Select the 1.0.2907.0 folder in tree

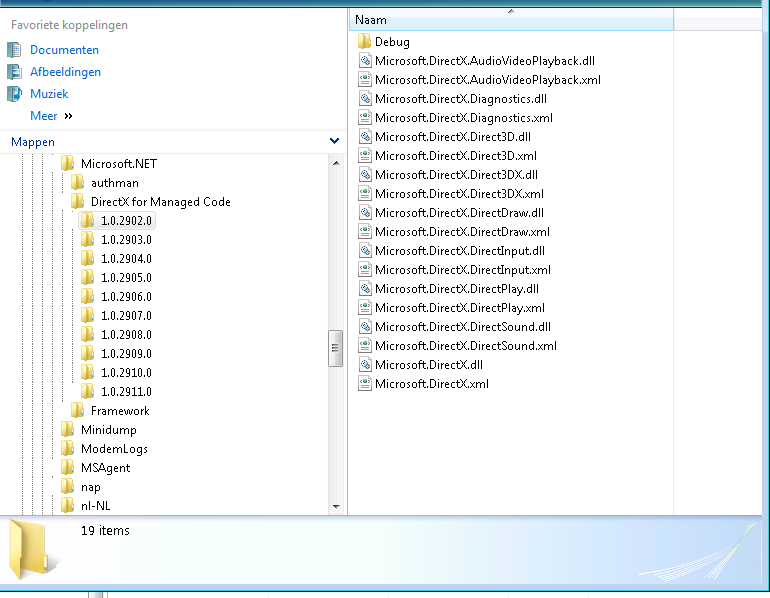(x=117, y=316)
